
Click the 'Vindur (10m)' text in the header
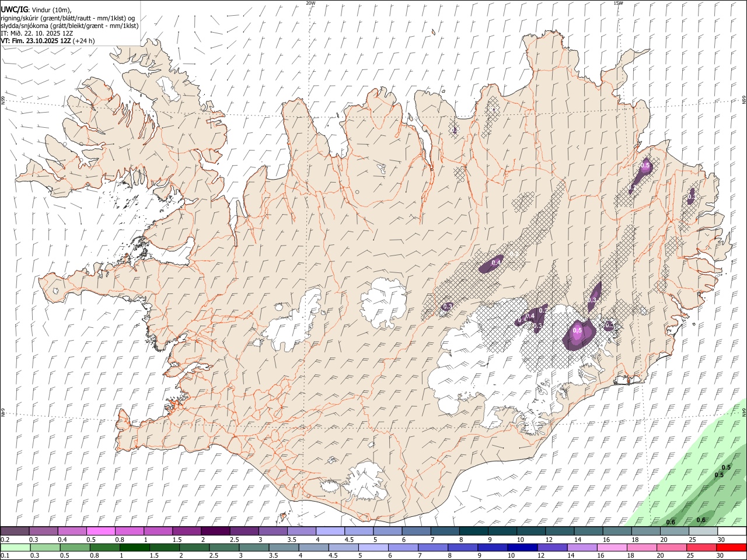51,10
